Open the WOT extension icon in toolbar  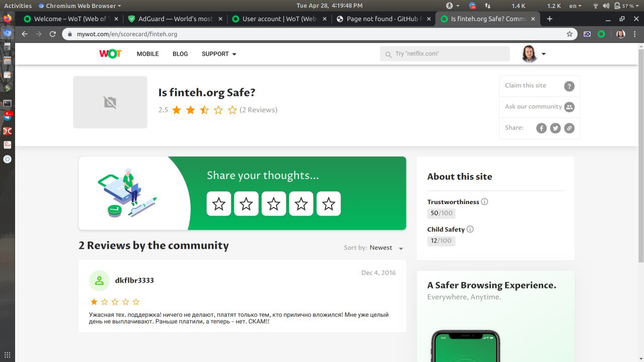tap(601, 34)
